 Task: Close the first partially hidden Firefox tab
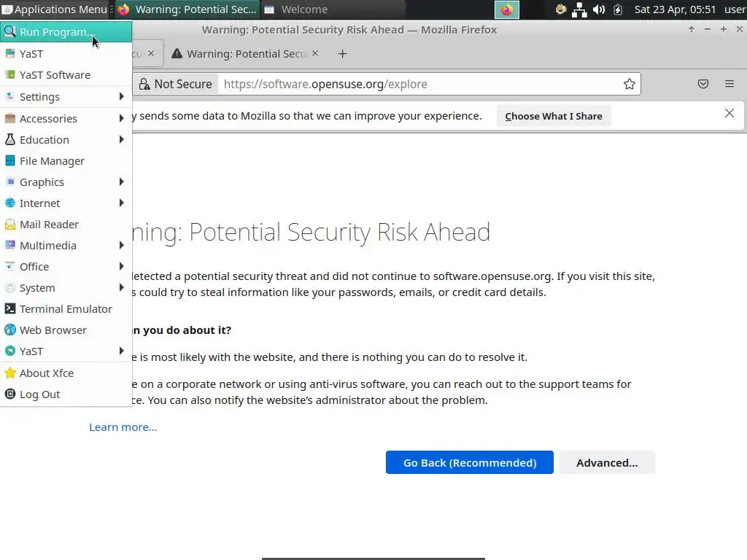click(x=151, y=53)
